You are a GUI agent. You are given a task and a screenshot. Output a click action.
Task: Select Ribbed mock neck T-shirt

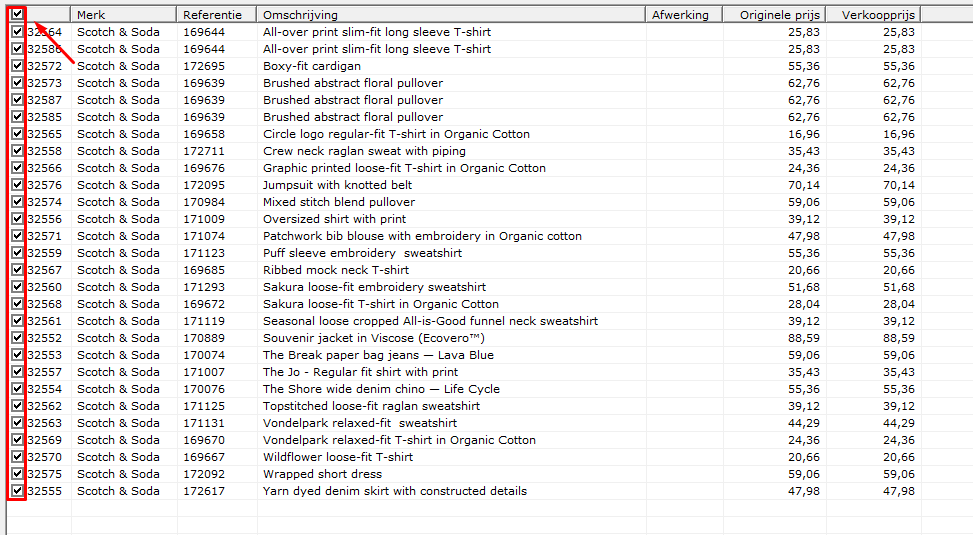(x=336, y=270)
